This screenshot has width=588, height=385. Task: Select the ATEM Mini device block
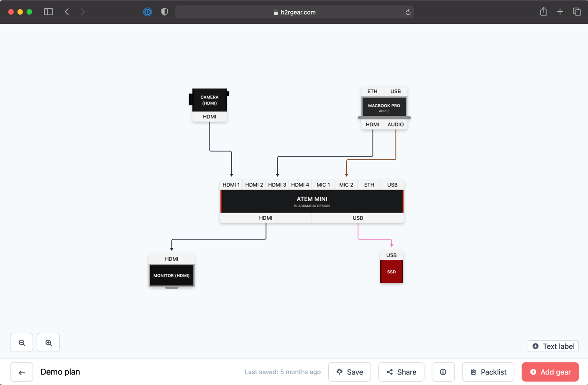pyautogui.click(x=312, y=201)
